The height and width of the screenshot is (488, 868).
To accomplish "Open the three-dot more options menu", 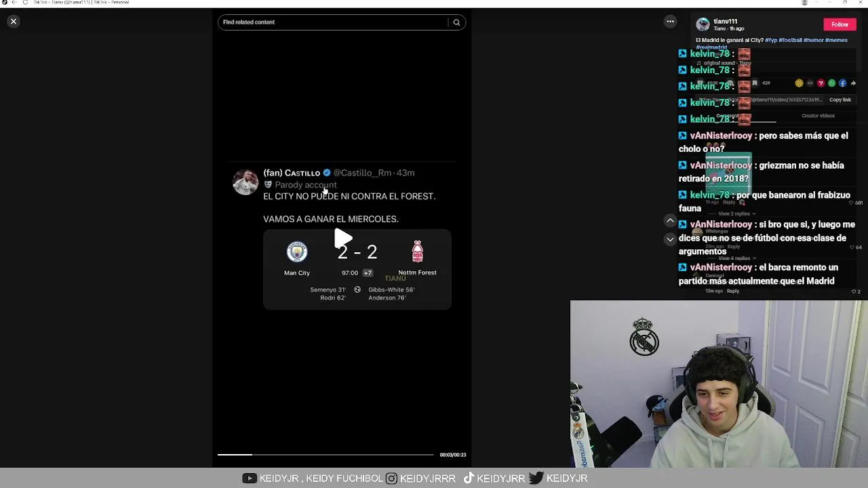I will 670,22.
